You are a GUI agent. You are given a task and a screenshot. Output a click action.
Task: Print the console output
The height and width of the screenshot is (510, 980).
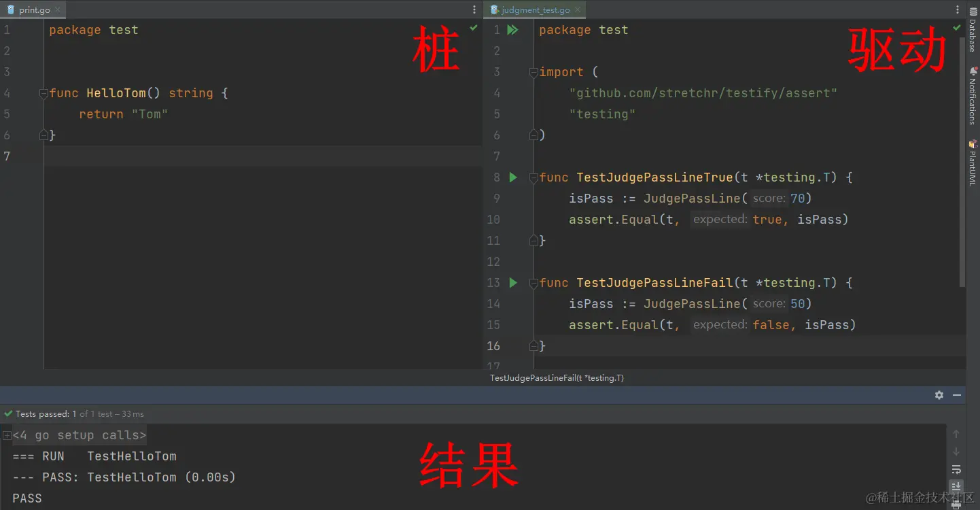pyautogui.click(x=956, y=504)
